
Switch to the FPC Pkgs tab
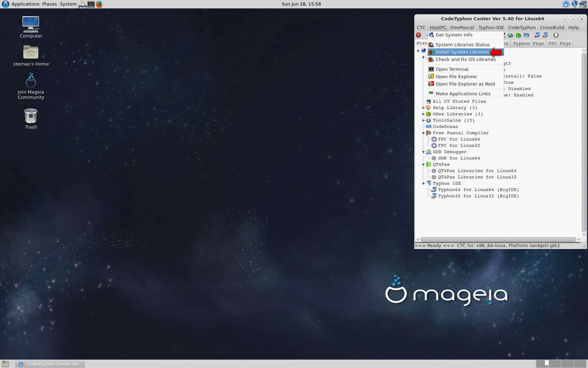559,43
